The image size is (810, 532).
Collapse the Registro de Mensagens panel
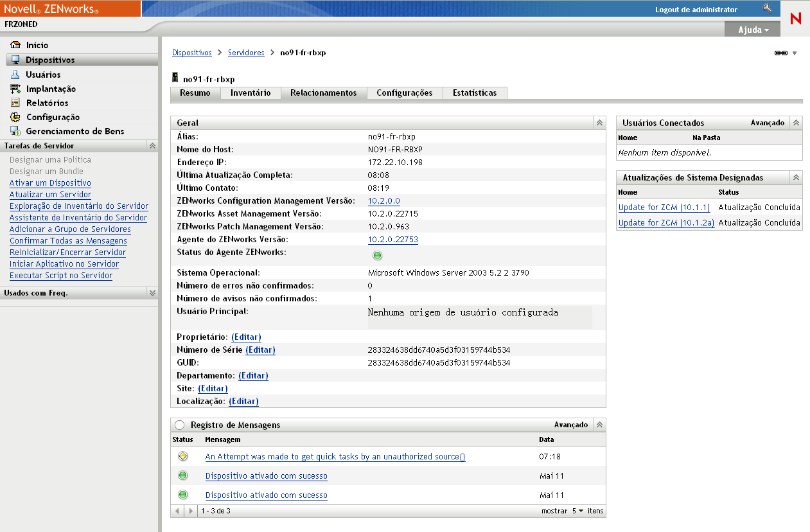599,425
